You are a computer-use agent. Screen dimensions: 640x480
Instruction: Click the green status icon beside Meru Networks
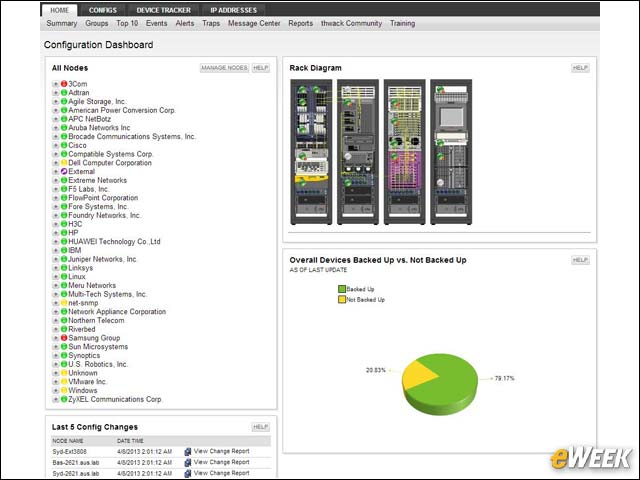64,285
